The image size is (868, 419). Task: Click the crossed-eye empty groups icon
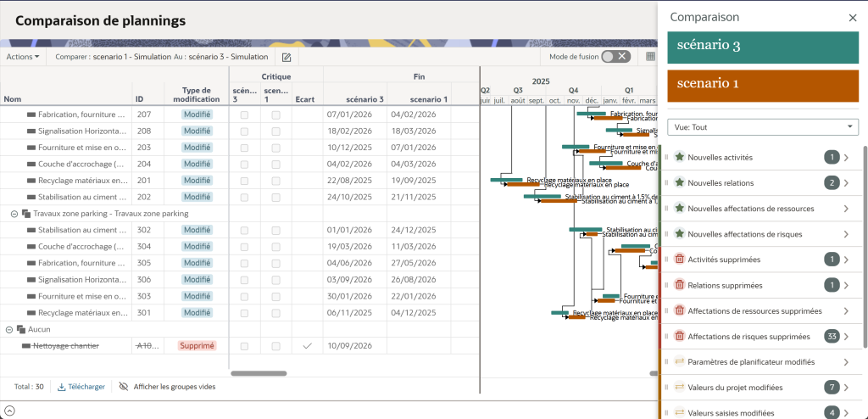124,387
